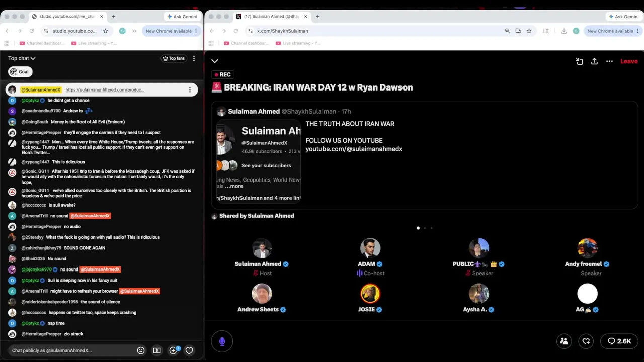Screen dimensions: 644x362
Task: Collapse the Space with the down chevron
Action: coord(215,61)
